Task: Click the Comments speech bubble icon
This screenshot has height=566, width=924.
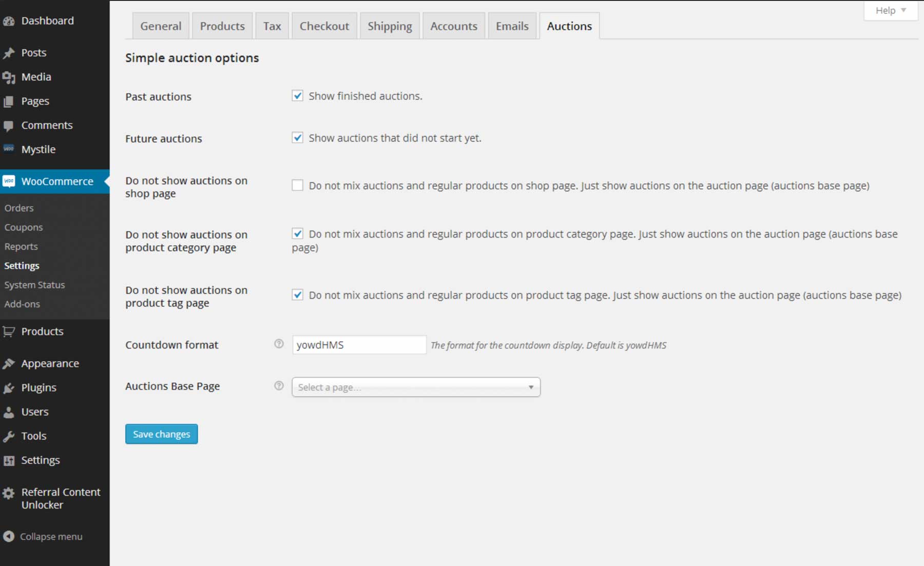Action: [9, 125]
